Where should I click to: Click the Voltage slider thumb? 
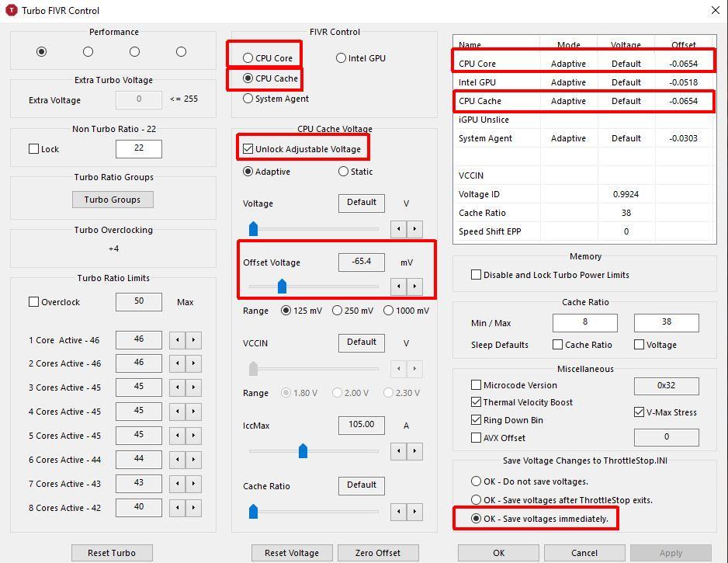coord(254,228)
